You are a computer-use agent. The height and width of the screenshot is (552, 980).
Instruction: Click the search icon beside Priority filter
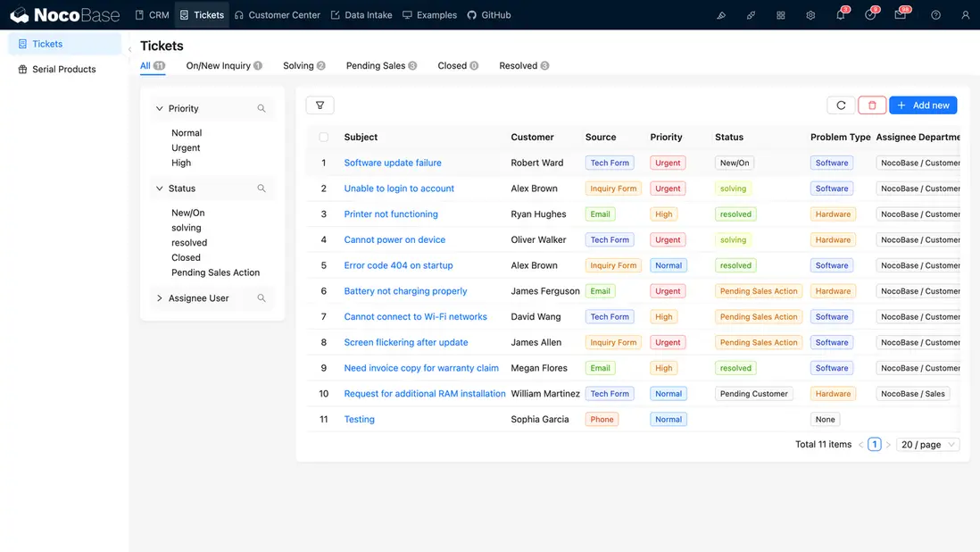tap(262, 109)
